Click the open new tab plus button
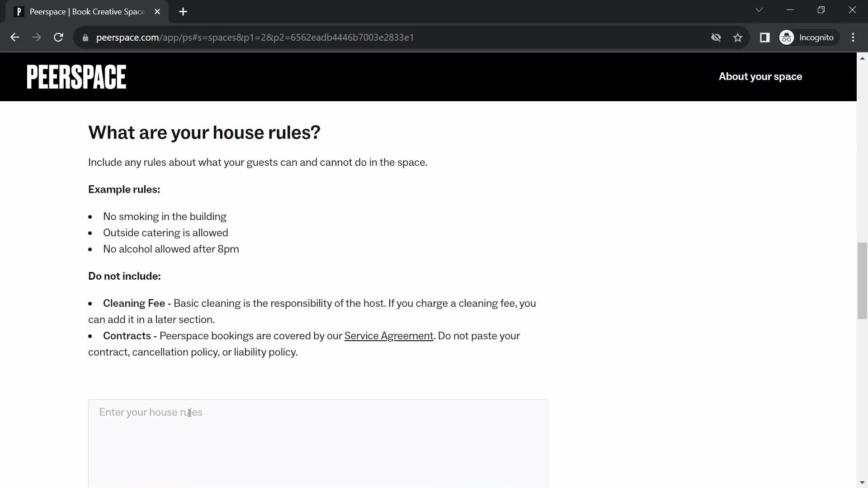The width and height of the screenshot is (868, 488). click(183, 12)
